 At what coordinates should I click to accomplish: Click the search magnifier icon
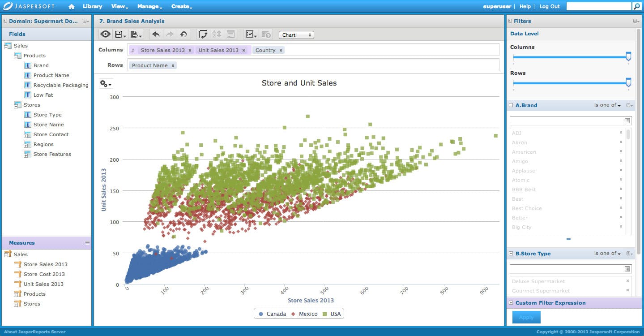(636, 6)
